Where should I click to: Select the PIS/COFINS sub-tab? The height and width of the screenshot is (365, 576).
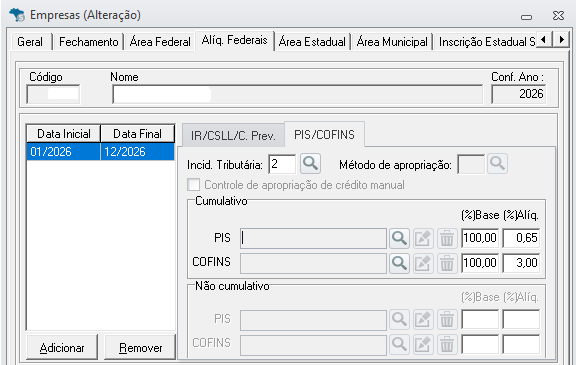point(324,134)
